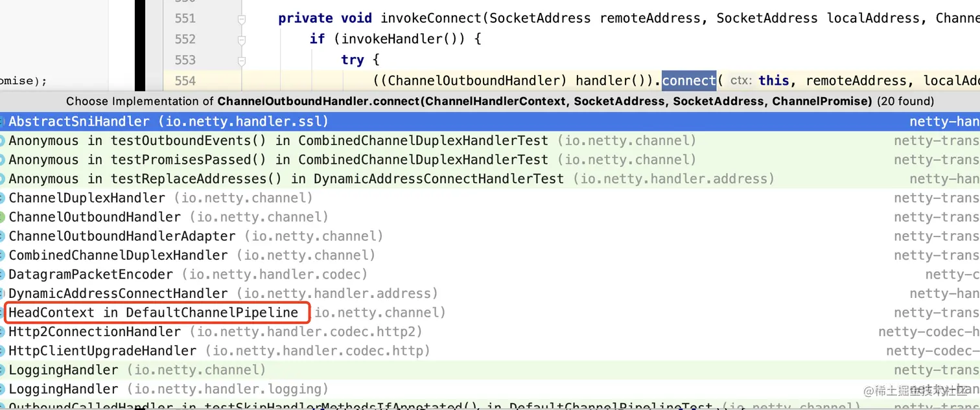The image size is (980, 410).
Task: Click the ctx: parameter hint
Action: click(741, 81)
